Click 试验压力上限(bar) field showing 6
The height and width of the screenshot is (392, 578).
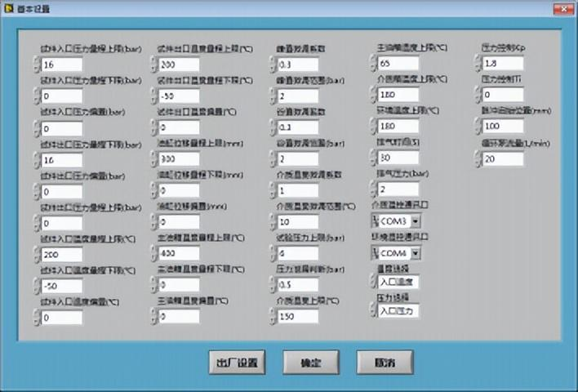pos(298,253)
